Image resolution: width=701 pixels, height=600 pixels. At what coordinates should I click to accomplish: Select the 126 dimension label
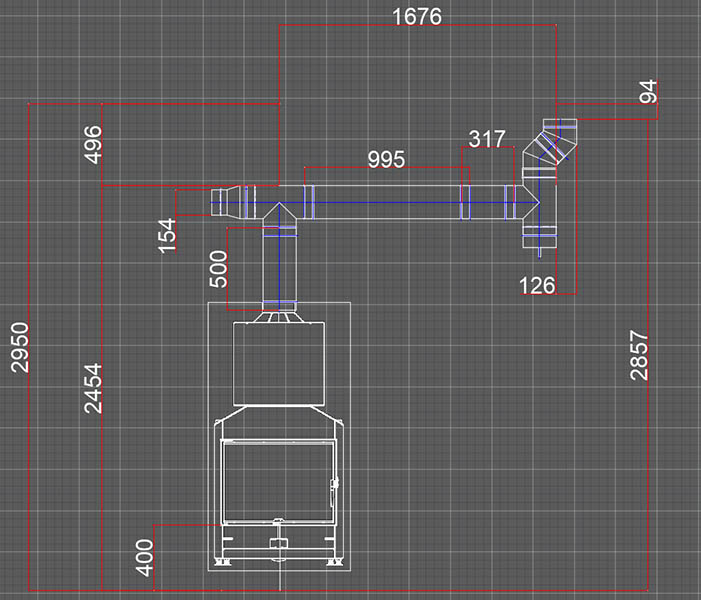537,285
